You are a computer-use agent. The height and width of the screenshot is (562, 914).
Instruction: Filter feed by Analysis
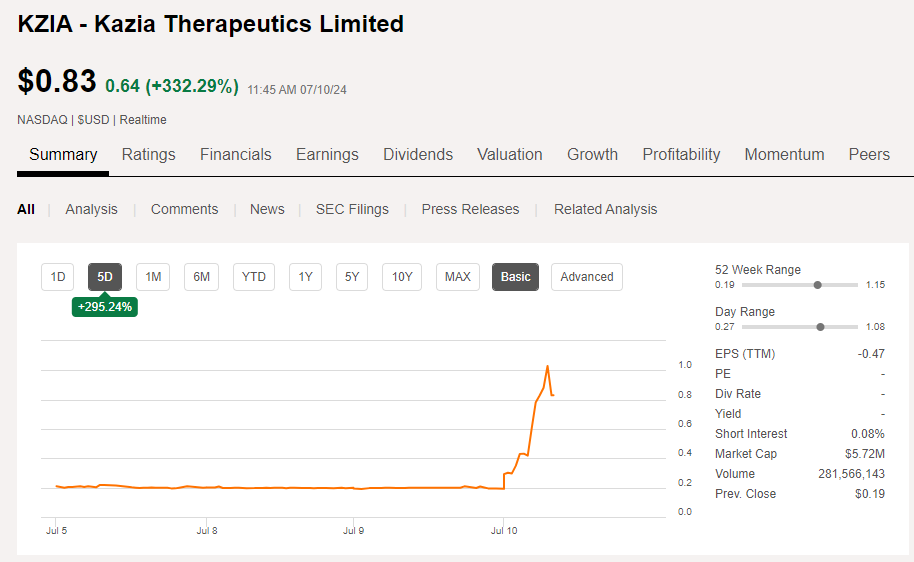click(91, 209)
